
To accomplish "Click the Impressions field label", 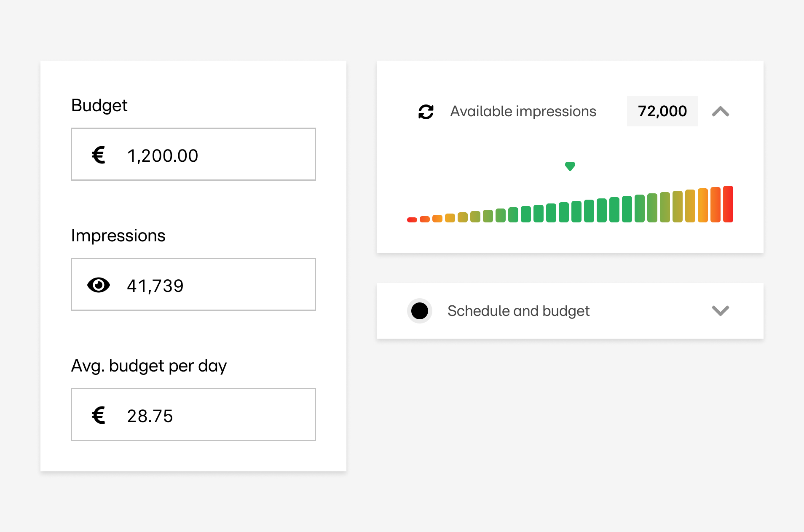I will (x=118, y=235).
